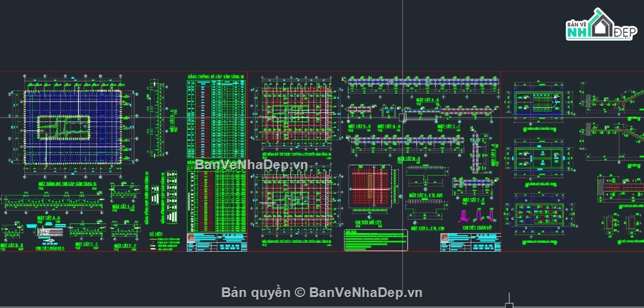Click the 'MẶT CẮT G - G' label
The height and width of the screenshot is (308, 644).
tap(388, 127)
